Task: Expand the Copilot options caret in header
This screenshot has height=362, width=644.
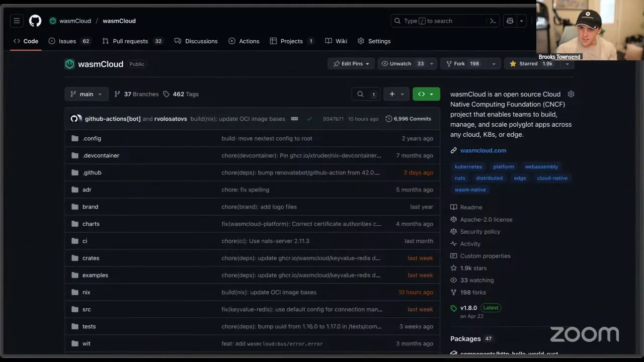Action: [522, 21]
